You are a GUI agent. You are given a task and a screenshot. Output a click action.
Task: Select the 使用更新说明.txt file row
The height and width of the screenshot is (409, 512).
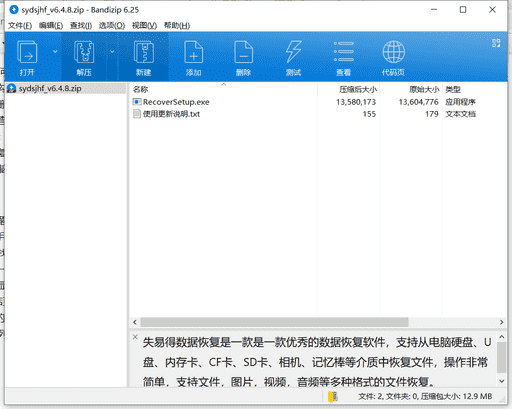(318, 114)
